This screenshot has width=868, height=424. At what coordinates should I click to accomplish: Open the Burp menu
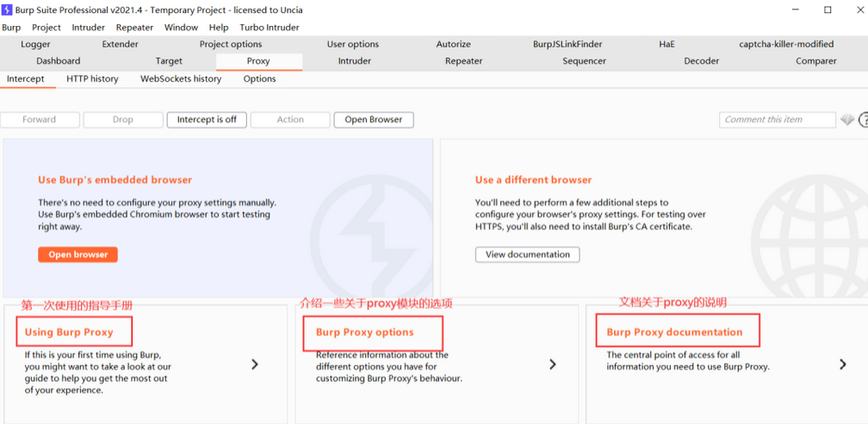coord(11,28)
